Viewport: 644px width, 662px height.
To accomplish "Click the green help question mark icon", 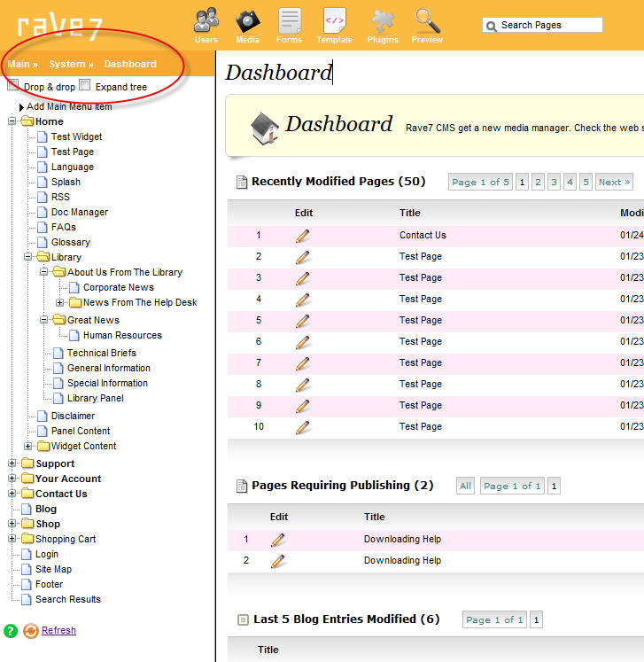I will click(11, 631).
